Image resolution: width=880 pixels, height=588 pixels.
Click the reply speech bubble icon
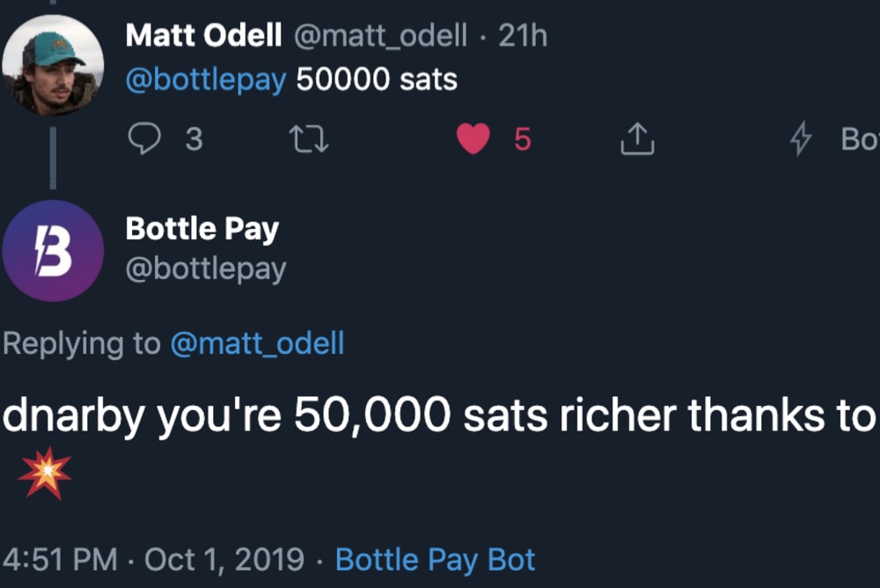(143, 139)
